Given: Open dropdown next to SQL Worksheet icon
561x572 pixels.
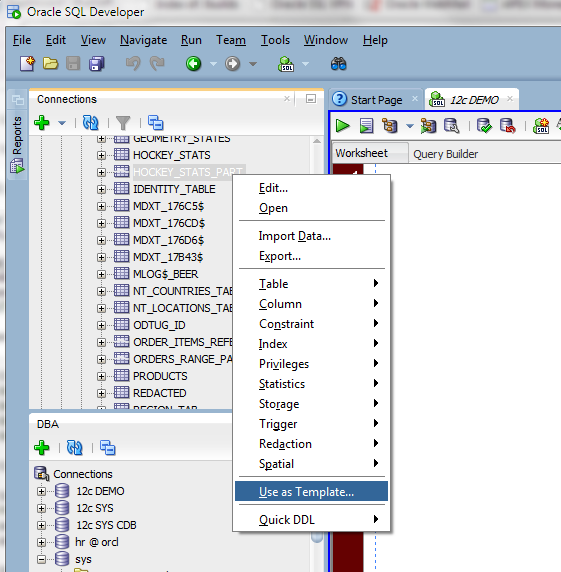Looking at the screenshot, I should [306, 64].
